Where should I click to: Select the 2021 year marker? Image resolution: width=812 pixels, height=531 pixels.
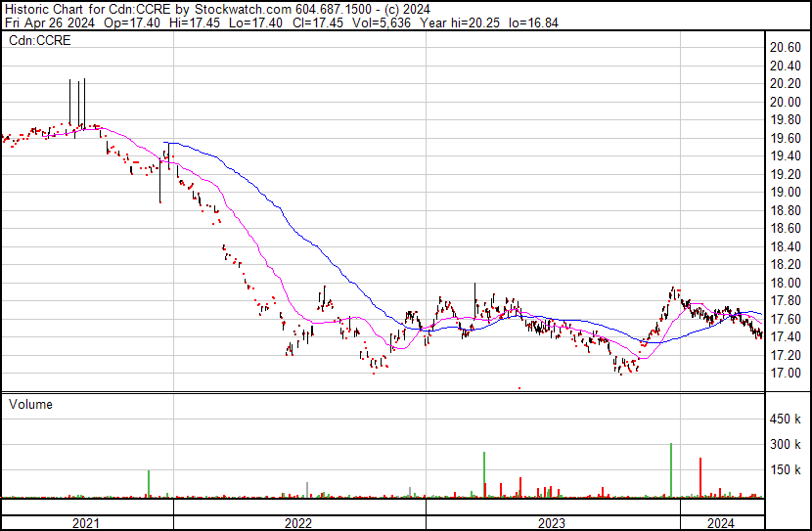pyautogui.click(x=86, y=522)
